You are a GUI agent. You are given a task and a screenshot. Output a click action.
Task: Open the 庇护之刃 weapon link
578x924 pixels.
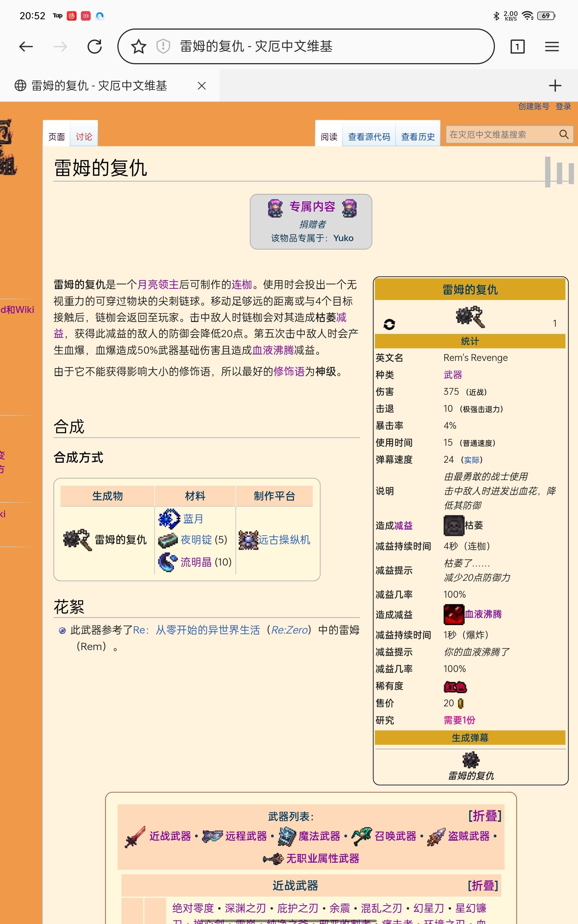pyautogui.click(x=298, y=908)
